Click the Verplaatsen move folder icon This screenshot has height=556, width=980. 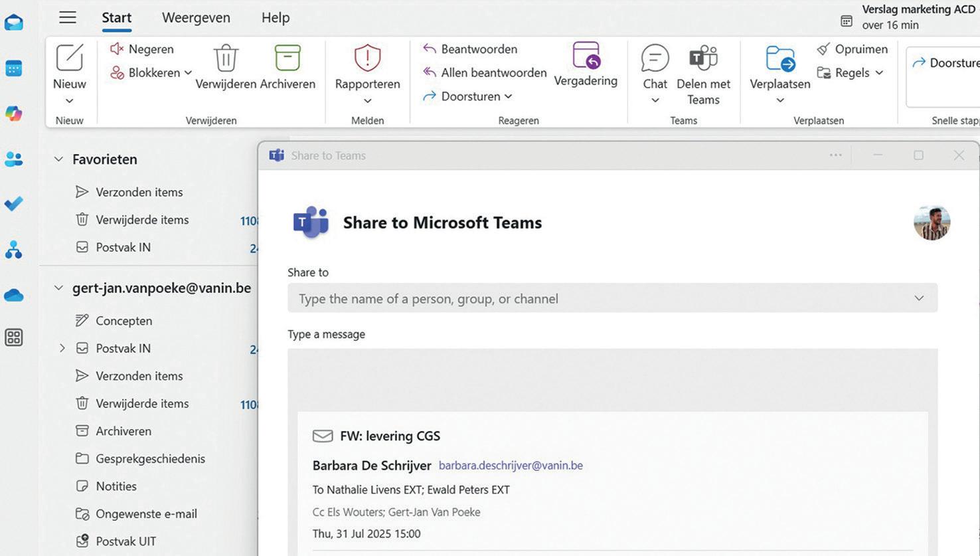click(x=780, y=58)
